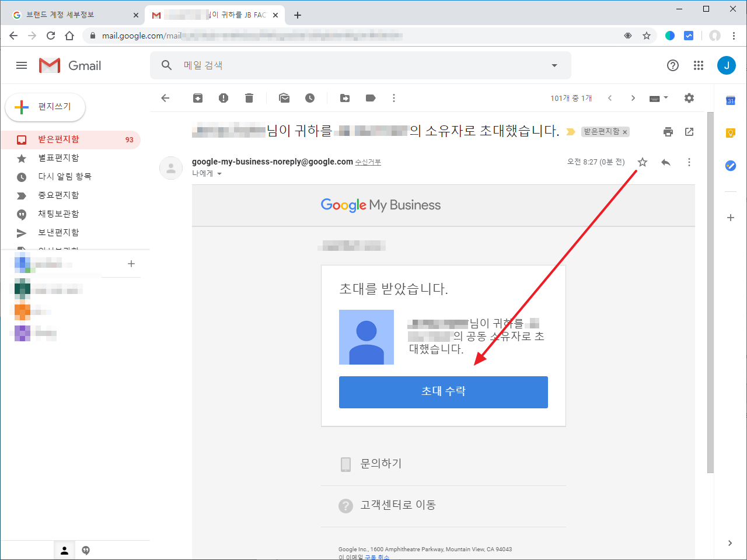Go to the newer message arrow
The image size is (747, 560).
point(610,98)
